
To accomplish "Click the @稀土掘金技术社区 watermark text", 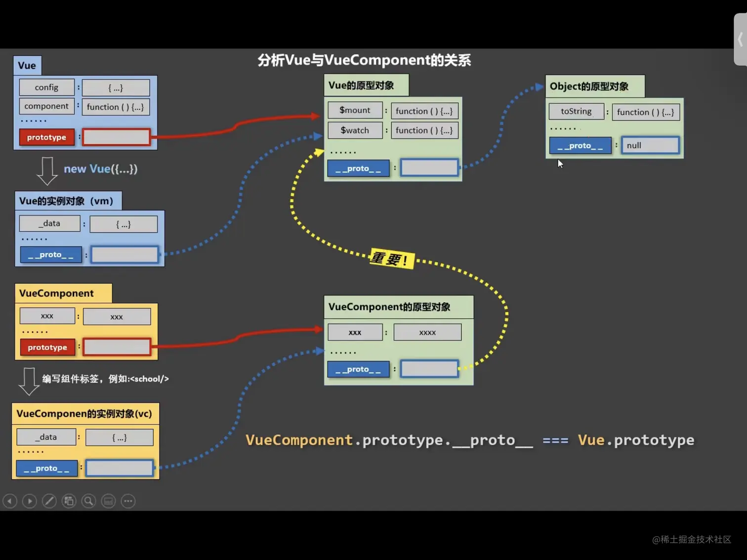I will (x=692, y=539).
